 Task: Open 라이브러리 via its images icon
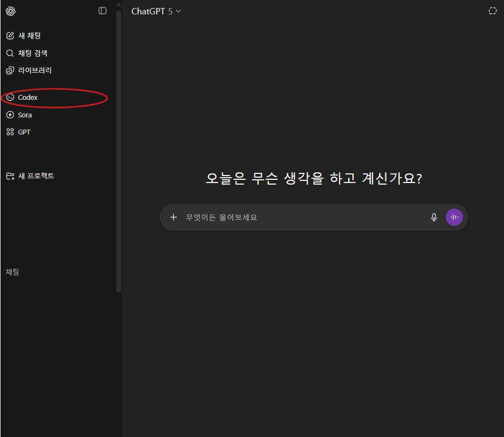(10, 70)
